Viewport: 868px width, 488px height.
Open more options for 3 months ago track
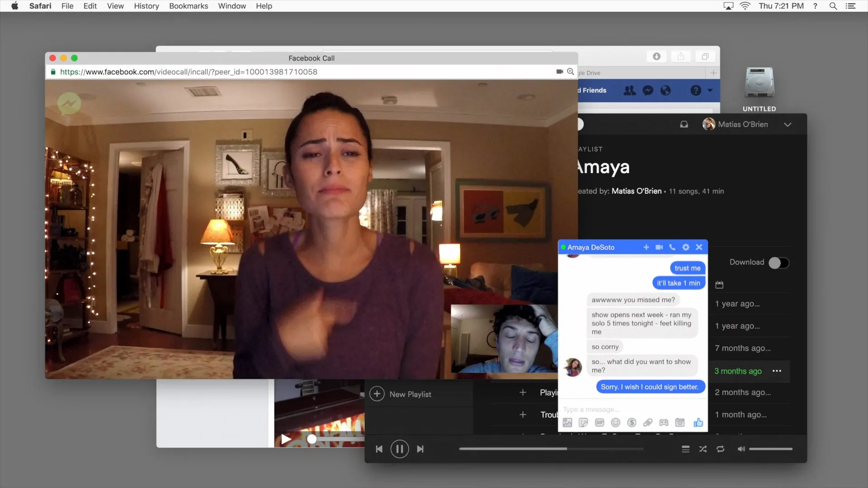[x=777, y=371]
